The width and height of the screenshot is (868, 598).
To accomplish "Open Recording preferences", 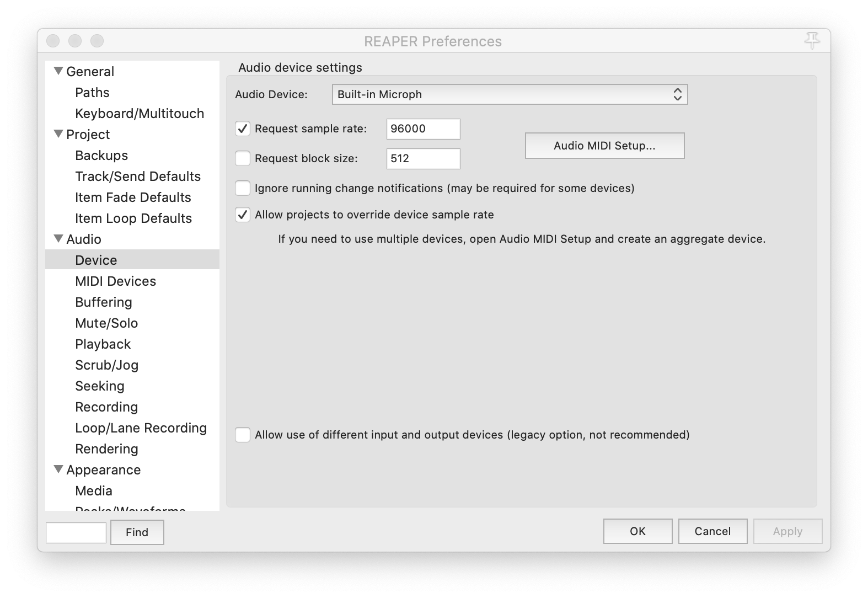I will pos(106,407).
